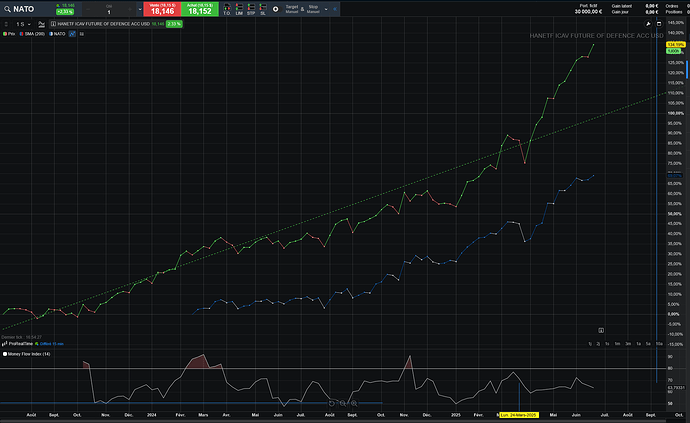Image resolution: width=690 pixels, height=423 pixels.
Task: Click the magnifier search icon beside NATO
Action: pos(6,9)
